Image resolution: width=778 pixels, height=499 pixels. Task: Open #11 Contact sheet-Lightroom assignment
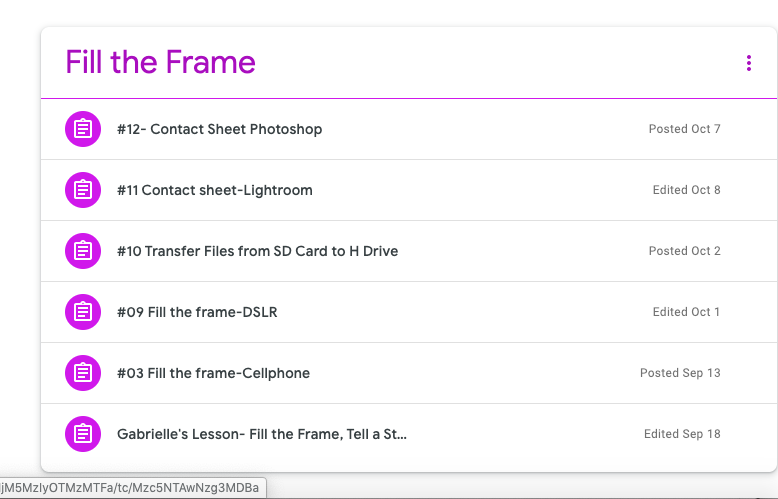214,190
